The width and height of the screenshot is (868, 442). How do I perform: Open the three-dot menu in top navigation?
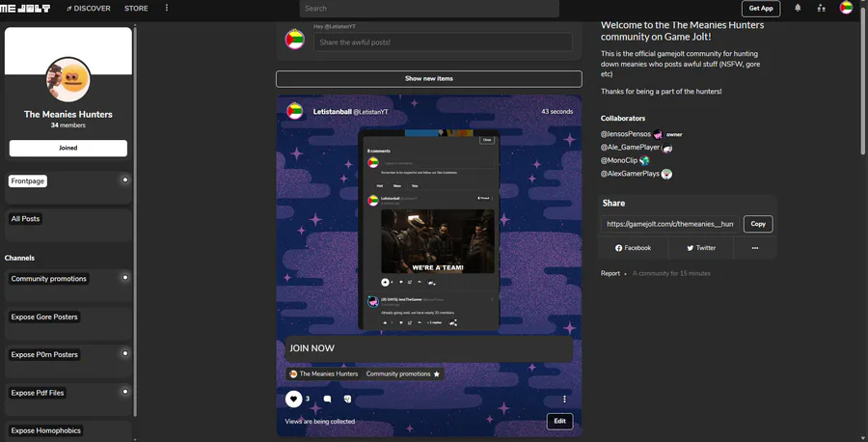(167, 8)
